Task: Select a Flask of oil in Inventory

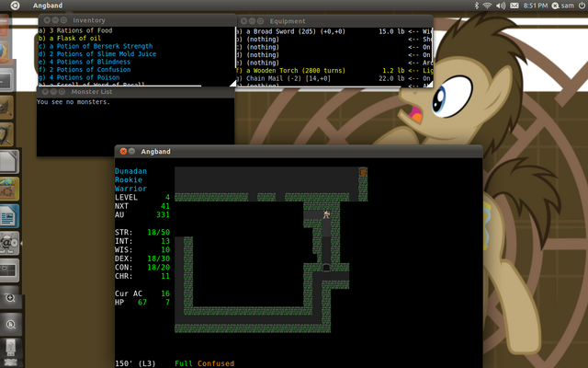Action: 70,39
